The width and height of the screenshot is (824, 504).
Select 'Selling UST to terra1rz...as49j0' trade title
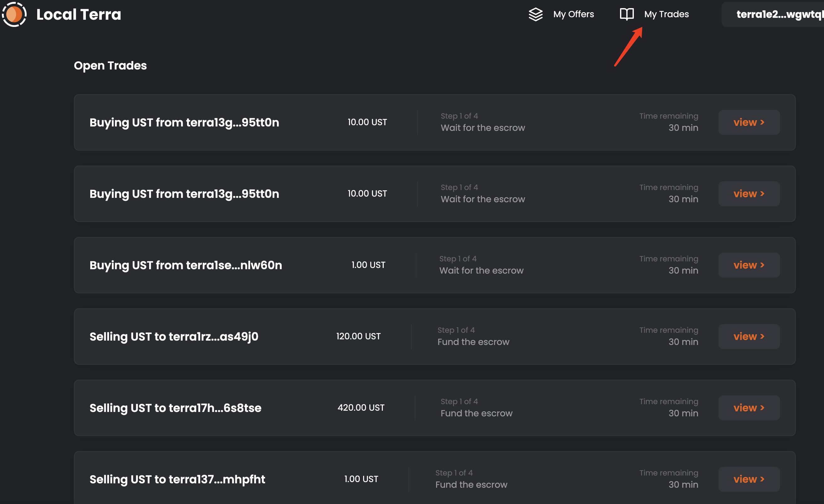[174, 337]
